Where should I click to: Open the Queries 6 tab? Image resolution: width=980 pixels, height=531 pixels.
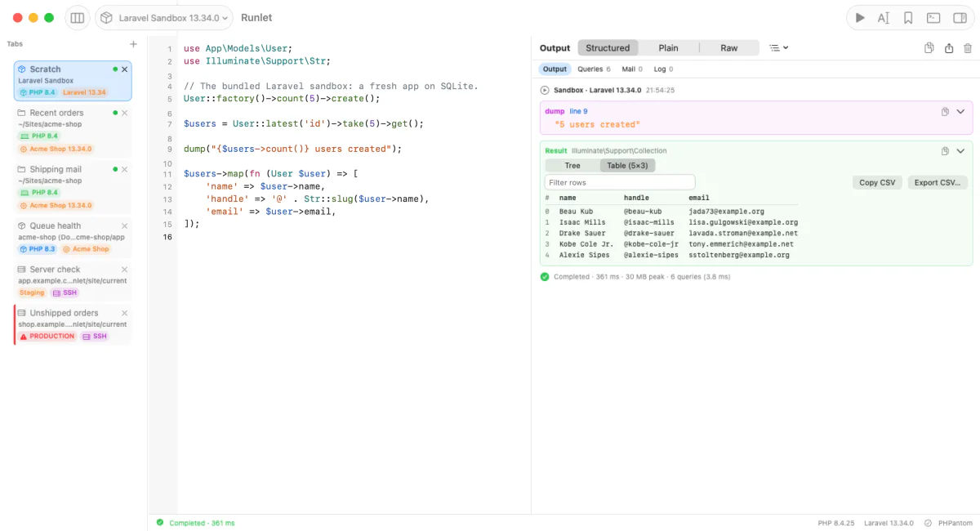(594, 69)
